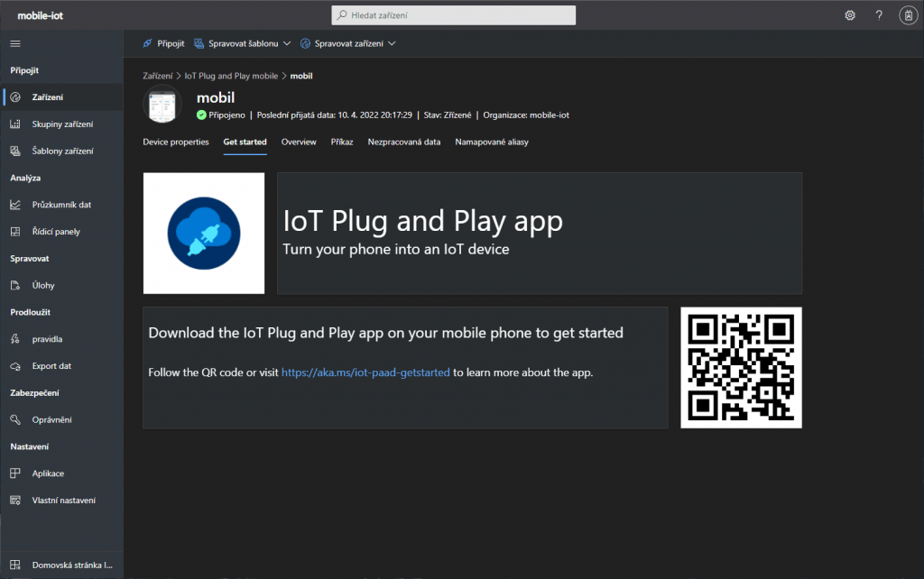Click the IoT Plug and Play mobile breadcrumb
This screenshot has height=579, width=924.
231,77
